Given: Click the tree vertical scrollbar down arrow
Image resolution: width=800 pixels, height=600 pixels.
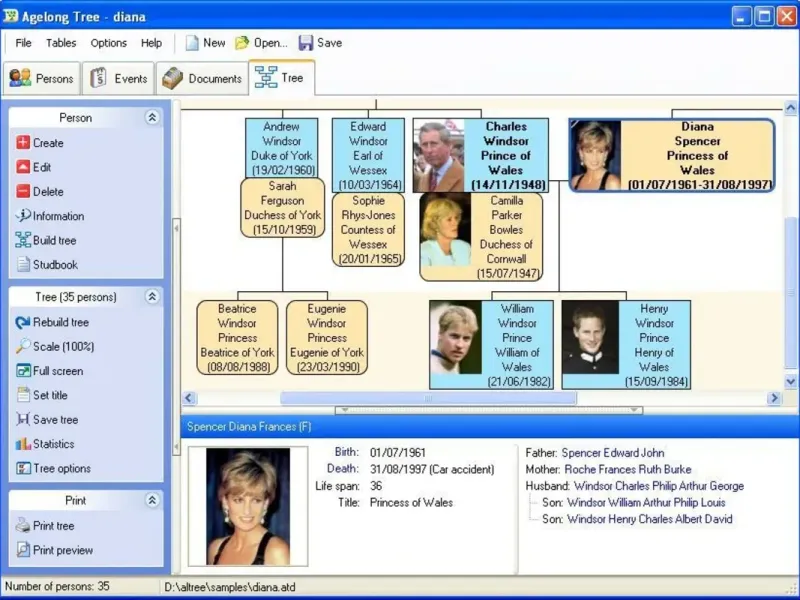Looking at the screenshot, I should pyautogui.click(x=790, y=381).
